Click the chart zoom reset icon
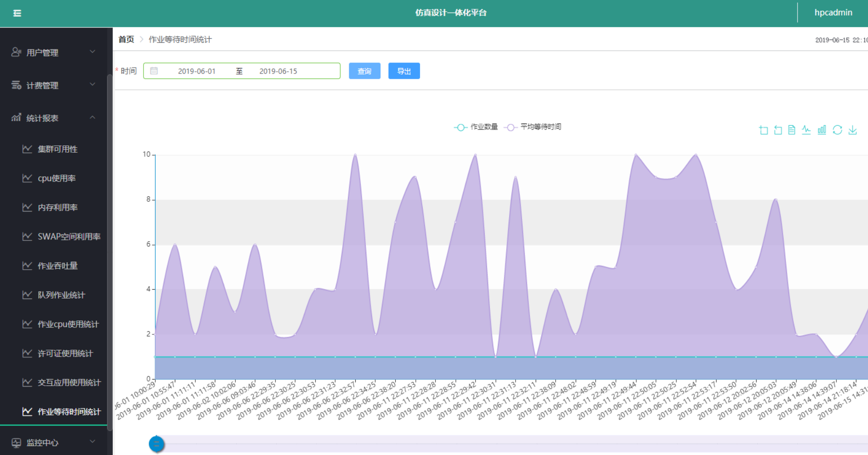 (778, 130)
